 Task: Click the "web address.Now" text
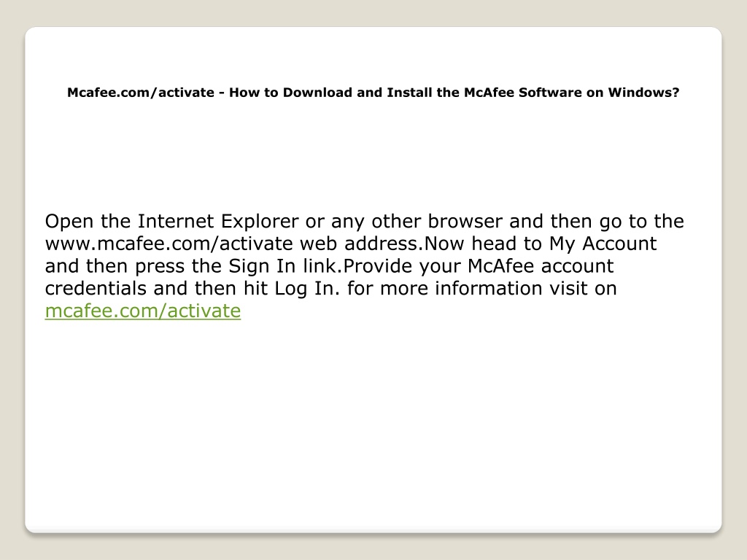[382, 244]
